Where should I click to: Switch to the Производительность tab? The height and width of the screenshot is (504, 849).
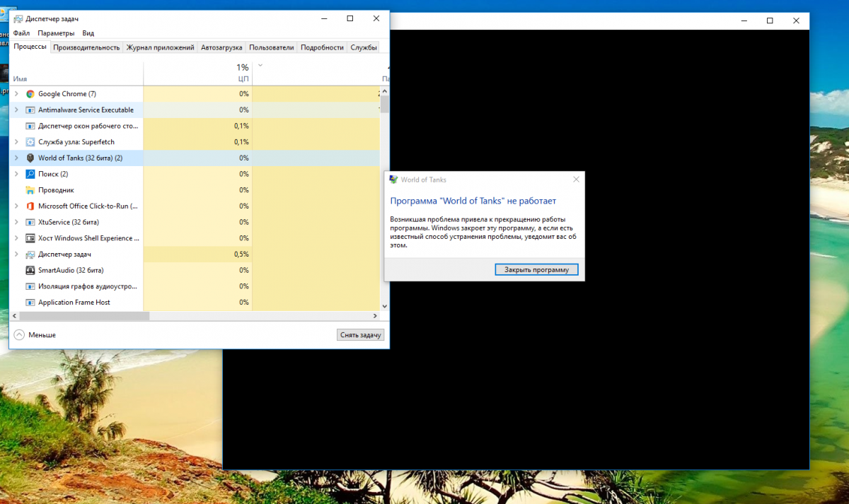86,47
